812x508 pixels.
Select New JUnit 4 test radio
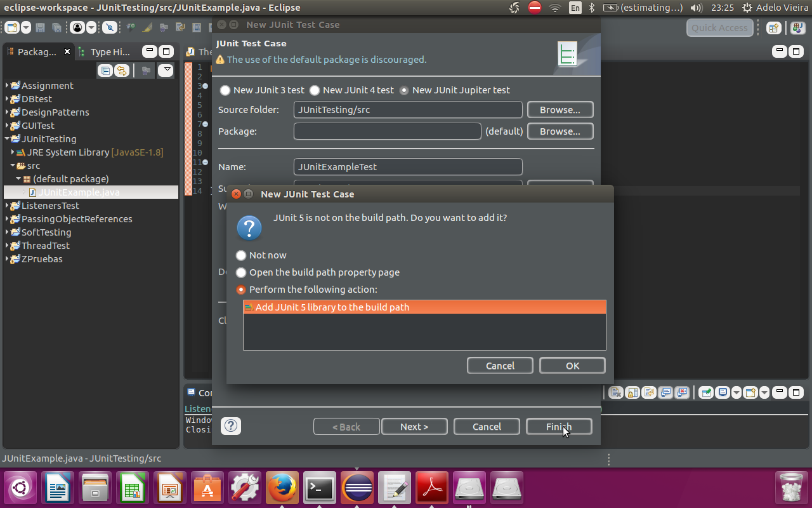(315, 90)
